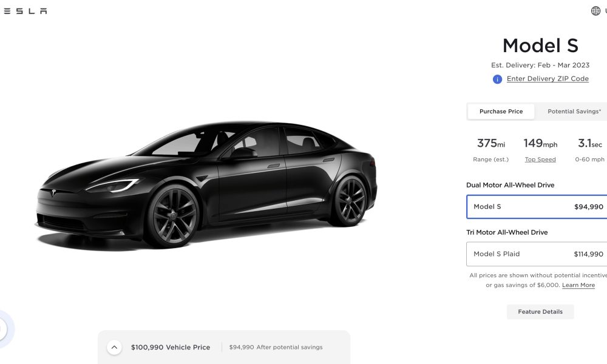Viewport: 607px width, 364px height.
Task: Select the Model S Plaid option
Action: (x=537, y=254)
